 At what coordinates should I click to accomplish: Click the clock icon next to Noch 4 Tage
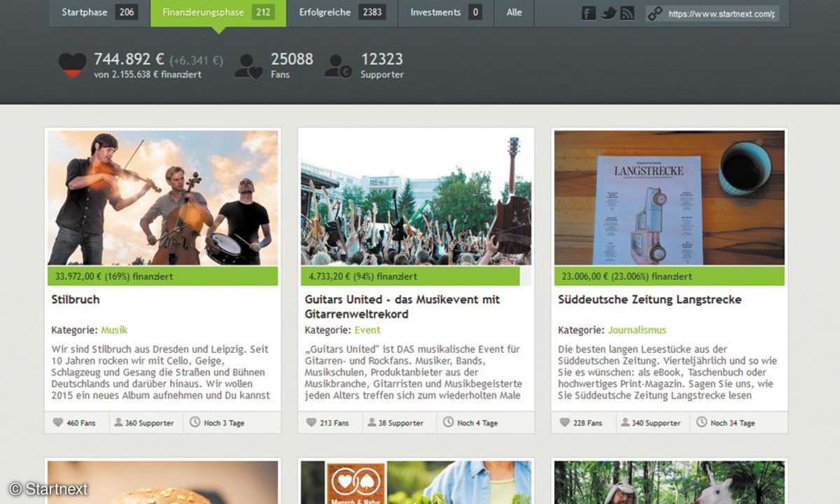coord(448,423)
